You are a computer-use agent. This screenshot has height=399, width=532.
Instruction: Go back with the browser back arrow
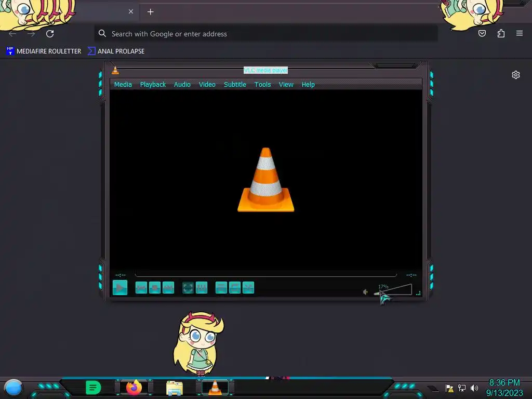pyautogui.click(x=12, y=34)
